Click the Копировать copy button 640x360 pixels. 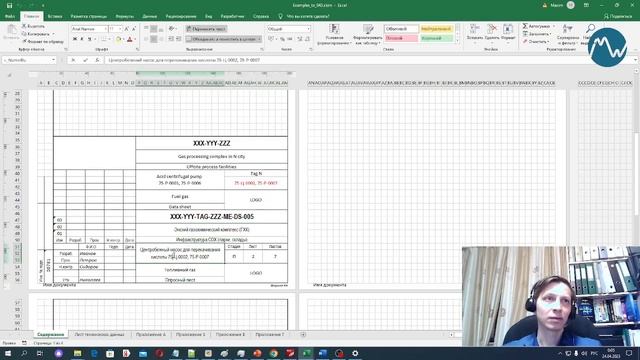coord(38,34)
